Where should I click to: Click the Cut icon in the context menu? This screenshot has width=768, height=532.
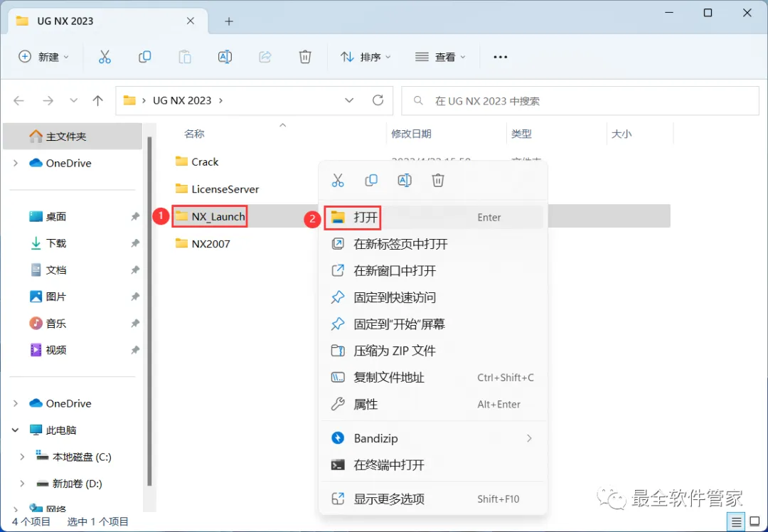click(338, 180)
